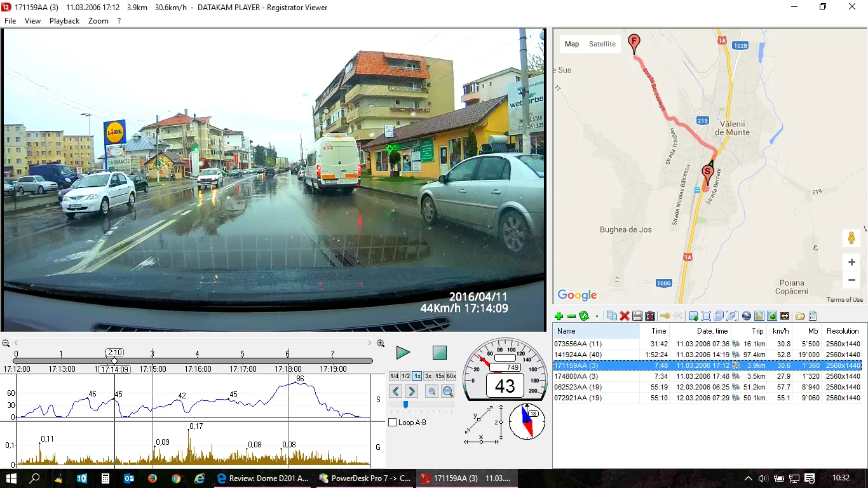Play the video with the green play button
Screen dimensions: 868x488
tap(403, 353)
